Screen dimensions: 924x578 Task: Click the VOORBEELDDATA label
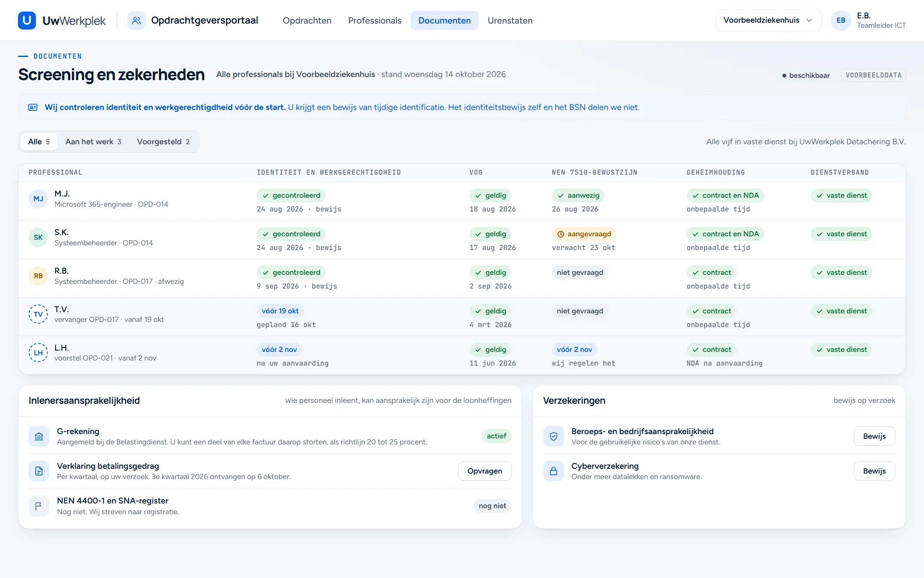tap(874, 75)
